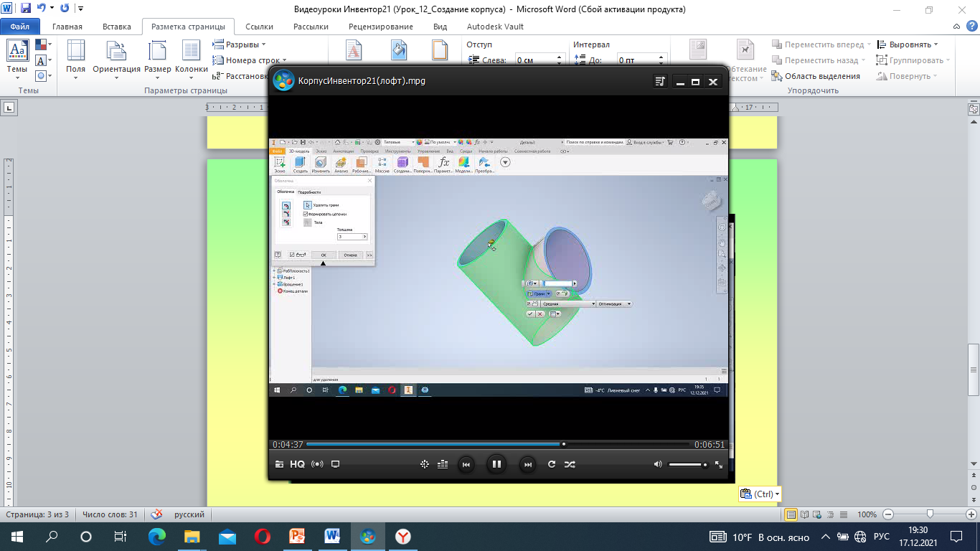The image size is (980, 551).
Task: Open the playlist icon in the player title bar
Action: click(661, 82)
